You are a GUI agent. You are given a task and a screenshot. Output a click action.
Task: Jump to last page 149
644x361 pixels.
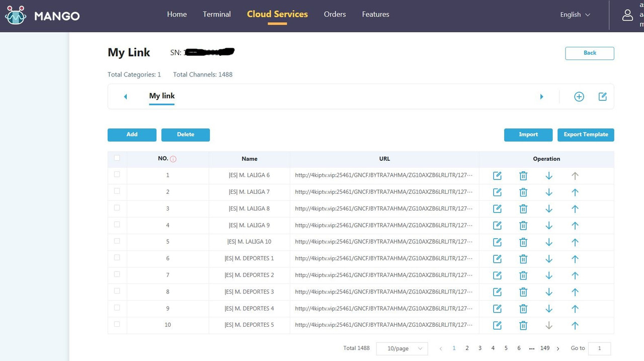pos(545,348)
